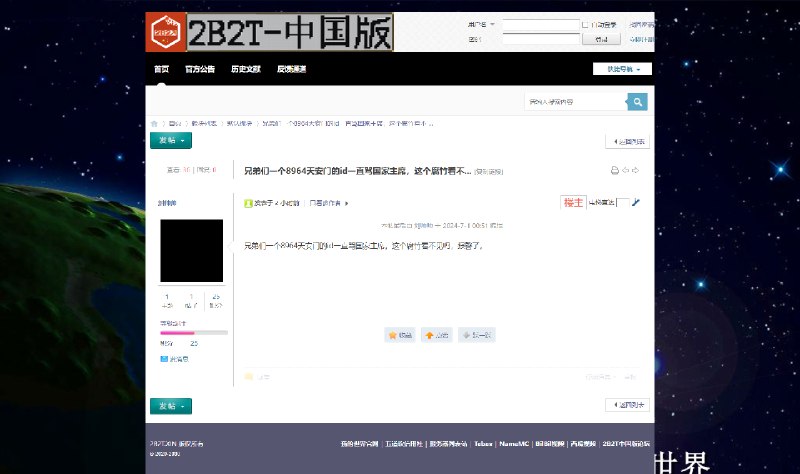Open the username type dropdown
Image resolution: width=800 pixels, height=474 pixels.
[482, 24]
